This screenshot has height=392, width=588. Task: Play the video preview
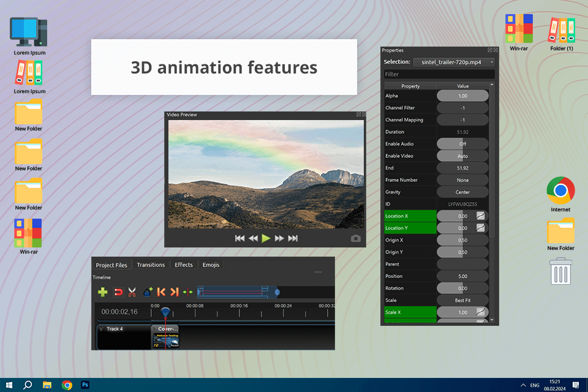click(266, 238)
